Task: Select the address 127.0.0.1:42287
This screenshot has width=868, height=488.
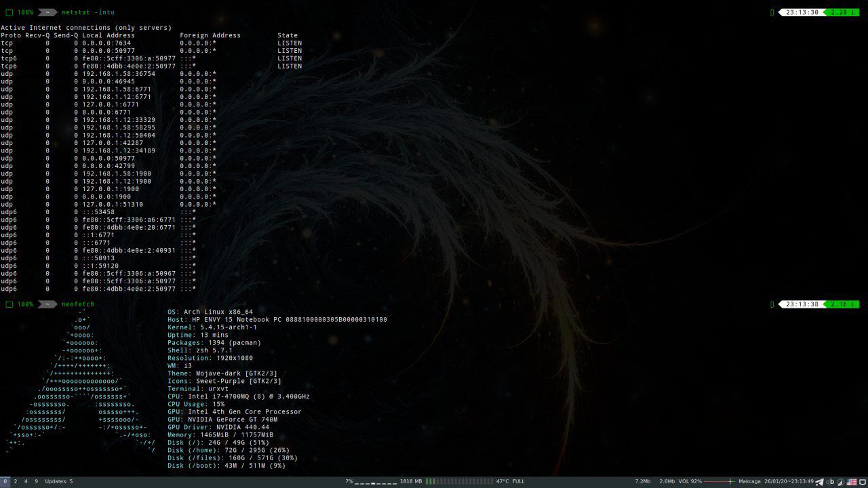Action: [113, 143]
